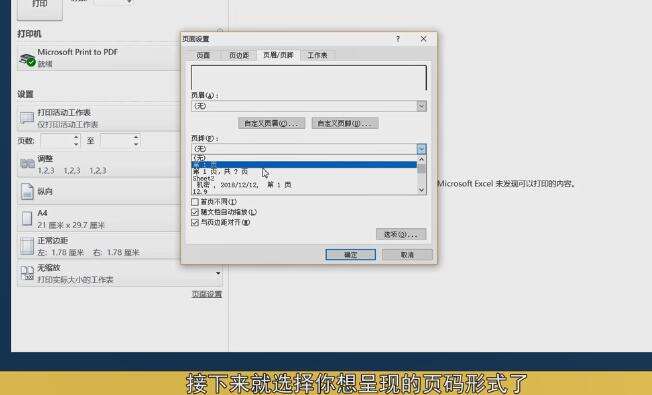Toggle the 首页不同 checkbox
The image size is (652, 395).
click(x=195, y=202)
